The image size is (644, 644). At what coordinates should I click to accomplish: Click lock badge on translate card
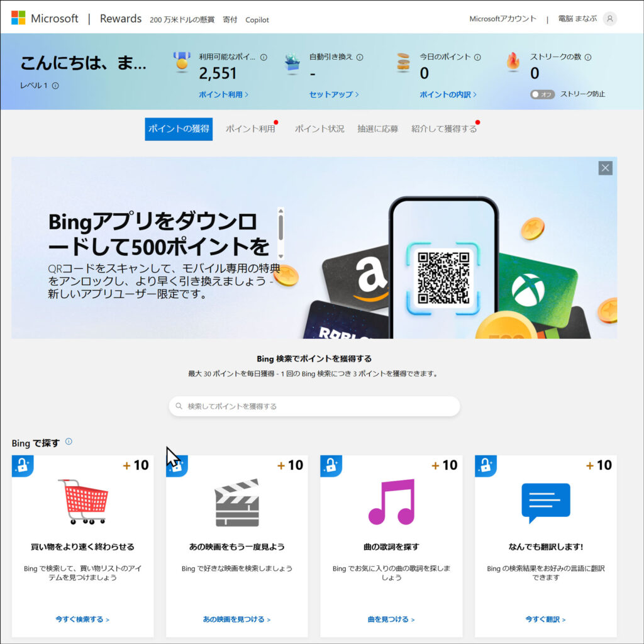point(486,466)
